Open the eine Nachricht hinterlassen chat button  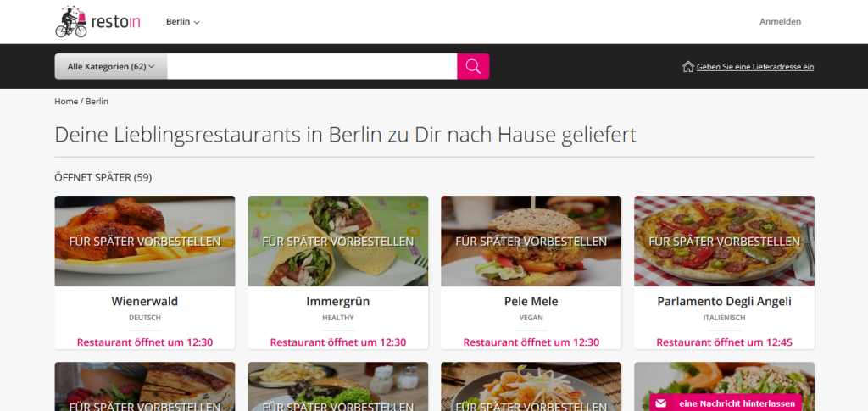tap(726, 403)
